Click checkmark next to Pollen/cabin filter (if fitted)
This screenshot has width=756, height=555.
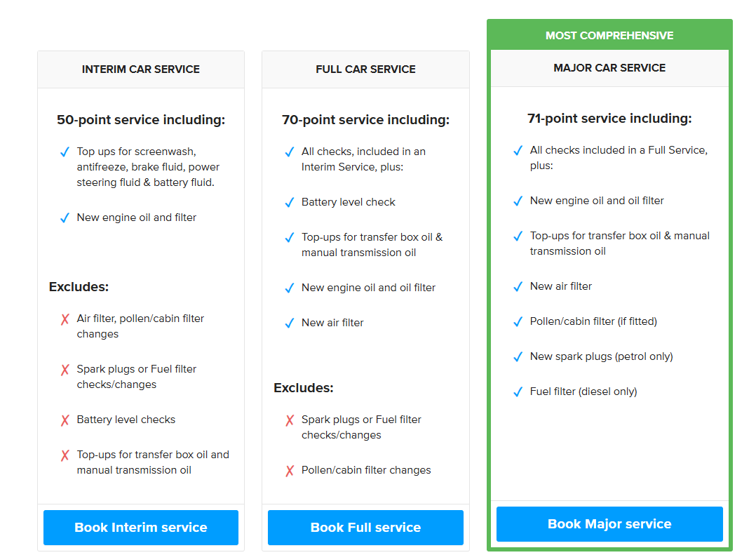(518, 322)
